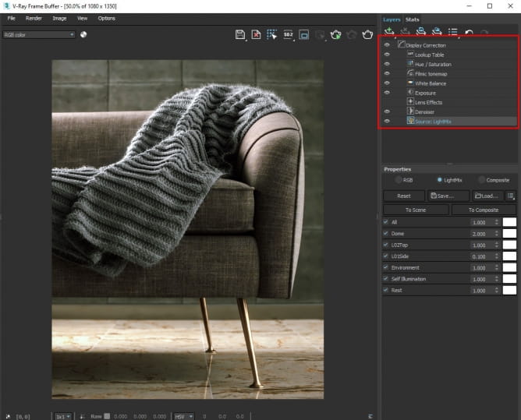This screenshot has width=521, height=420.
Task: Uncheck the Dome light checkbox
Action: [385, 234]
